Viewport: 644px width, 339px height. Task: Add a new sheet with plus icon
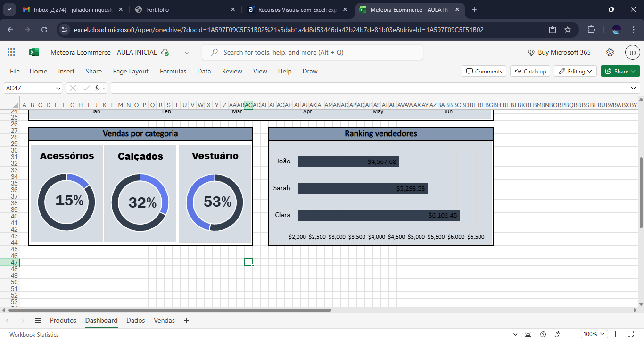tap(186, 320)
